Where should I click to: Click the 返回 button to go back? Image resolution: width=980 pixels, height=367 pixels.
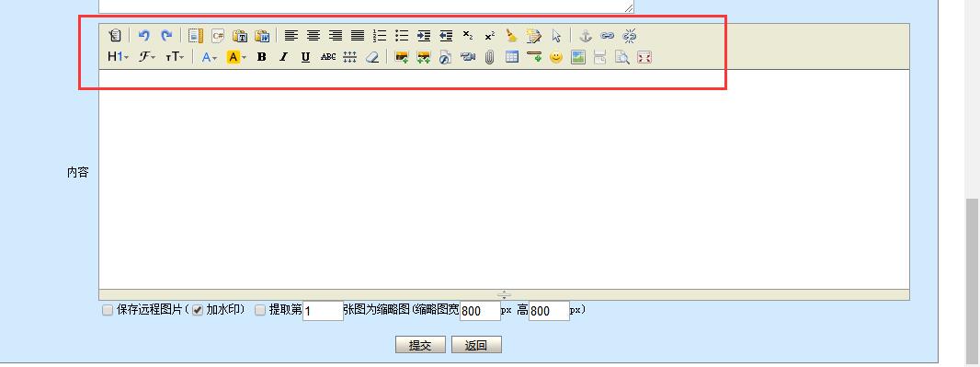[476, 345]
